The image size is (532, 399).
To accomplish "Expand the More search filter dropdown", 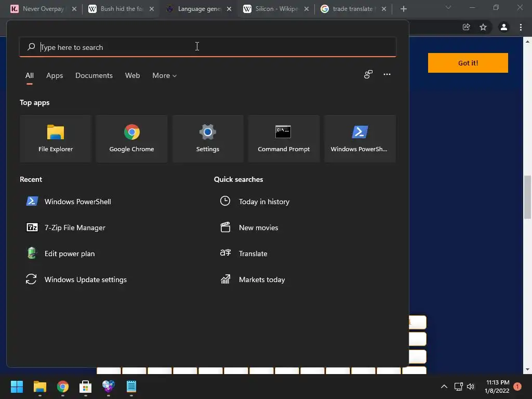I will tap(165, 76).
